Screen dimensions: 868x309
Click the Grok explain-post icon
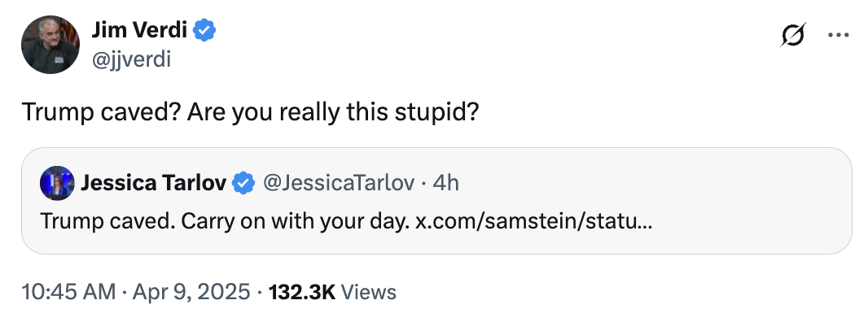tap(793, 35)
